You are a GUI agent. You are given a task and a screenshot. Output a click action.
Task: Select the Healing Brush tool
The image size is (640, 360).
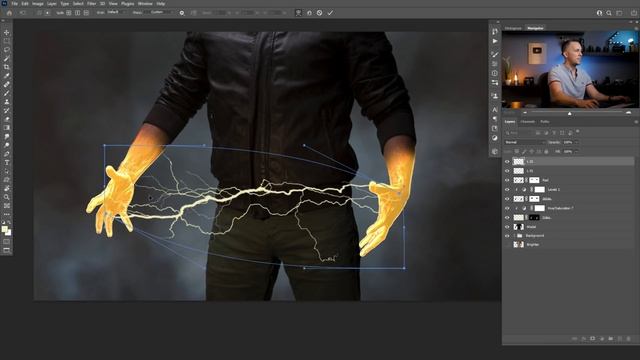point(7,84)
